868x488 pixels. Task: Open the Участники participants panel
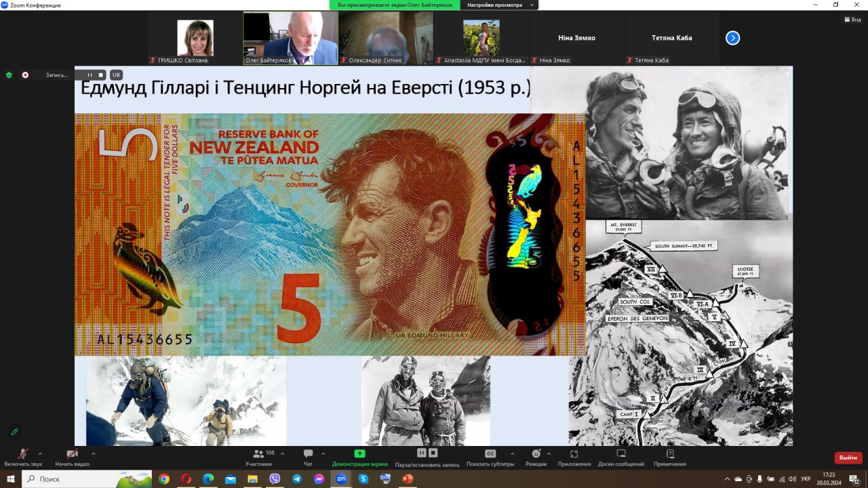coord(258,454)
